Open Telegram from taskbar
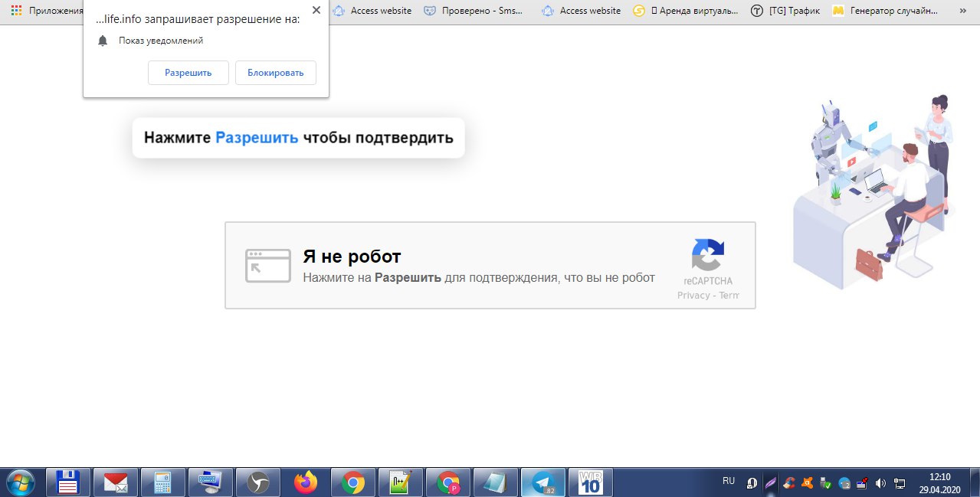 [x=543, y=483]
